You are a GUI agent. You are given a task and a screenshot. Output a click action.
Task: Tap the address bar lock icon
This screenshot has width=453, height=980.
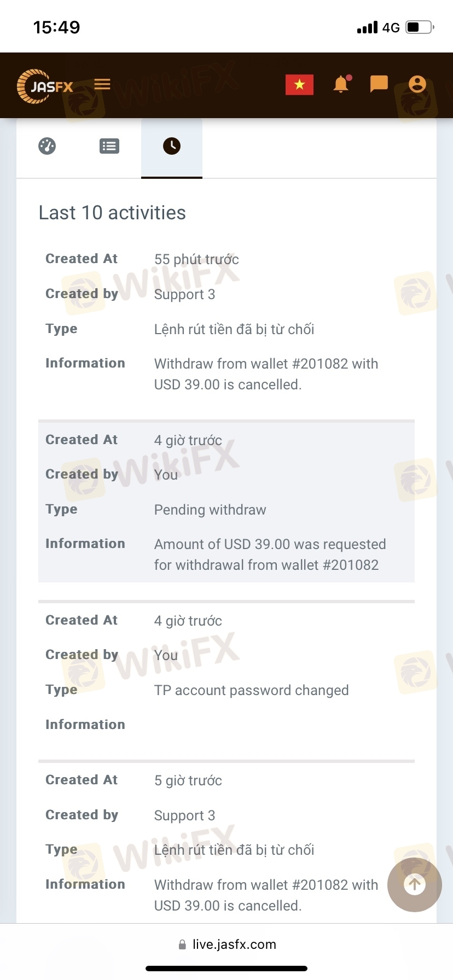(182, 945)
